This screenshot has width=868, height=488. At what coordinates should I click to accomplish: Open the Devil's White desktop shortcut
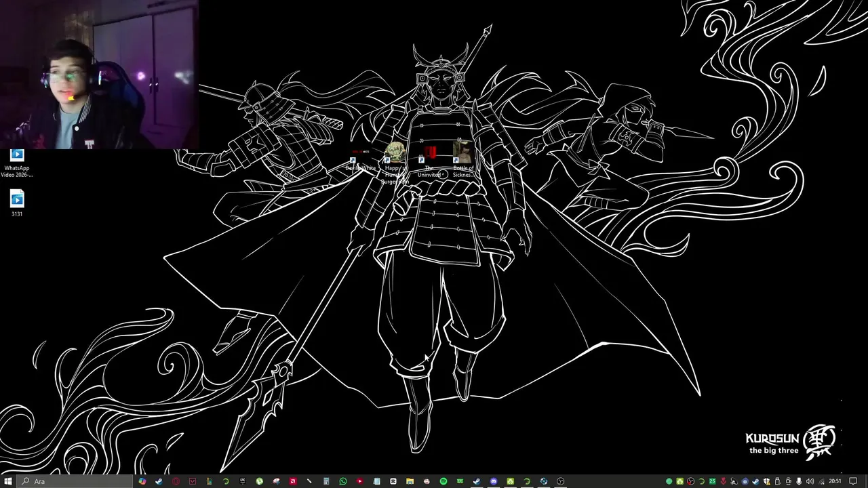(360, 161)
